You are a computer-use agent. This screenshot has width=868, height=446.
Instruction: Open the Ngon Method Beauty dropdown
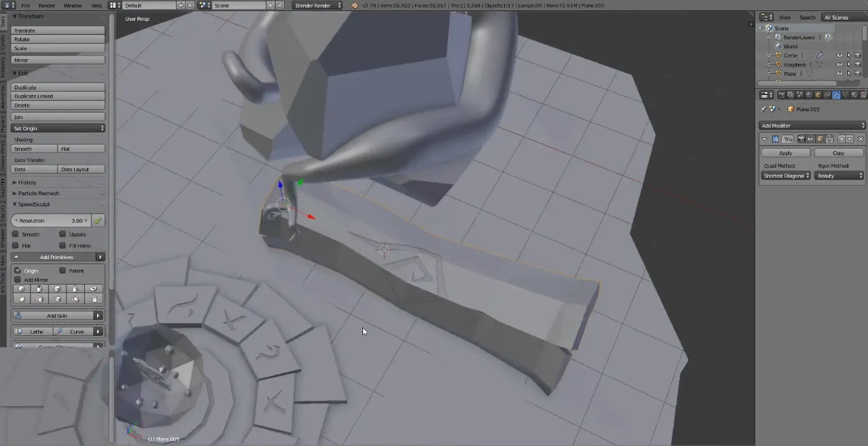click(840, 176)
